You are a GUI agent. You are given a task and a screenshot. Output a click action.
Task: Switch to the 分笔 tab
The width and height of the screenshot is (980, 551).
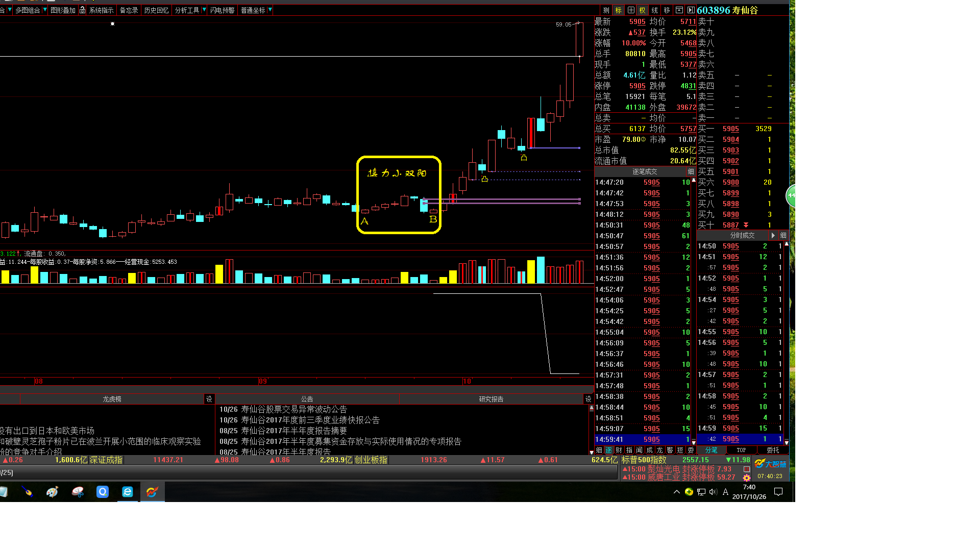712,450
